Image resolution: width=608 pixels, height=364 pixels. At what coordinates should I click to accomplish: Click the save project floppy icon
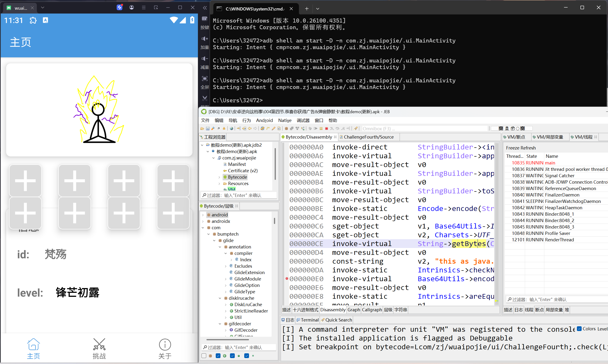(207, 129)
